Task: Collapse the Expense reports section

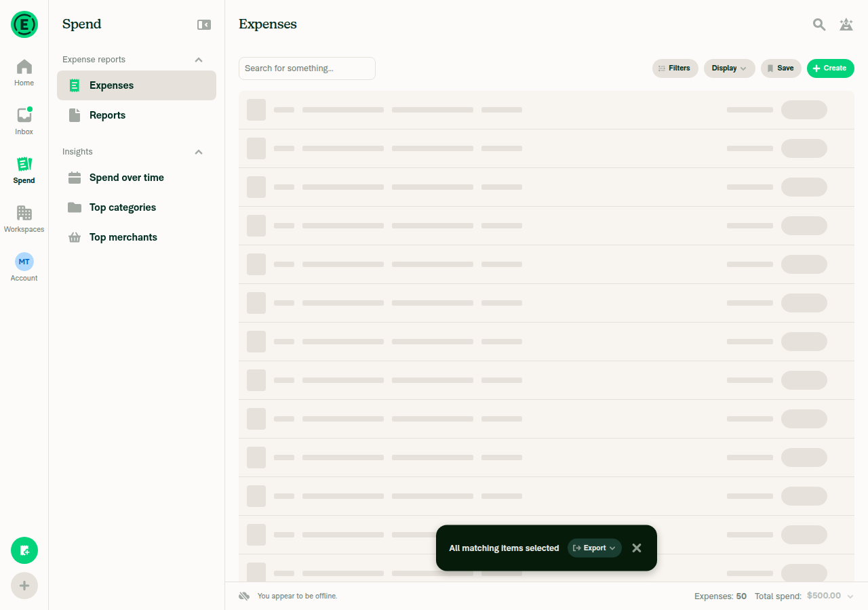Action: [199, 60]
